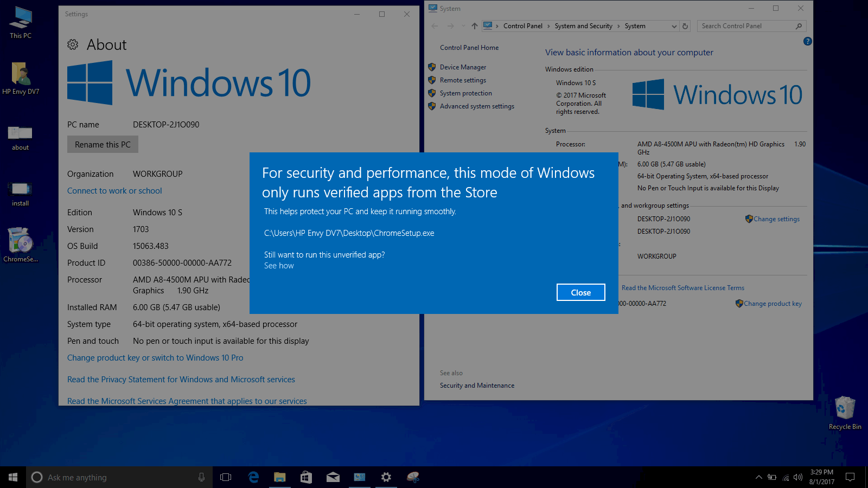This screenshot has width=868, height=488.
Task: Click the Cortana microphone icon
Action: [x=201, y=477]
